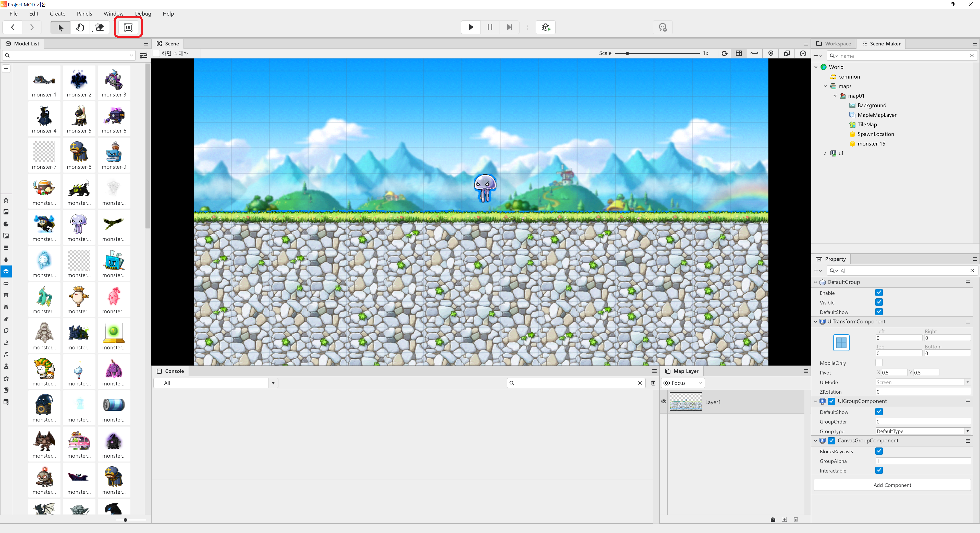Toggle the grid display in Scene
The height and width of the screenshot is (533, 980).
[x=738, y=53]
